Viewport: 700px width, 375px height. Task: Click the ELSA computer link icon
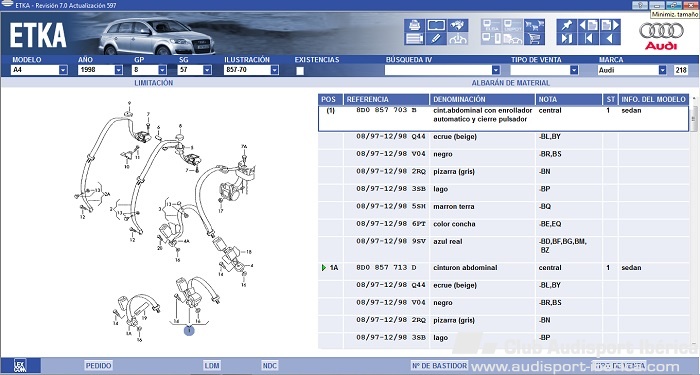point(492,25)
